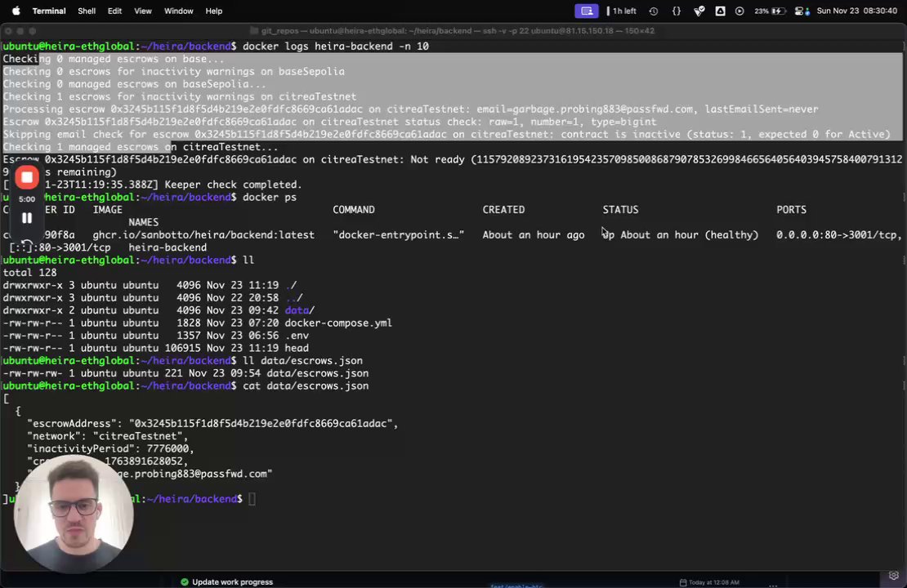Open the Apple menu
This screenshot has width=907, height=588.
16,11
